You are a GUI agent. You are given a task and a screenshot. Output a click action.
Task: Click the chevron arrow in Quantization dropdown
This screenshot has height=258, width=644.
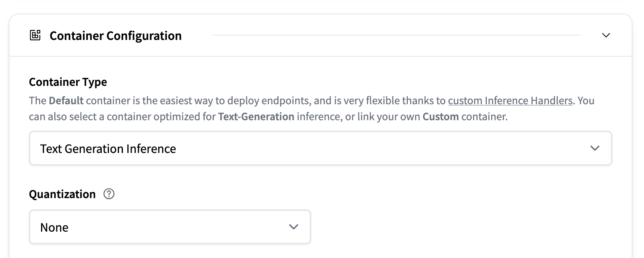click(x=294, y=227)
